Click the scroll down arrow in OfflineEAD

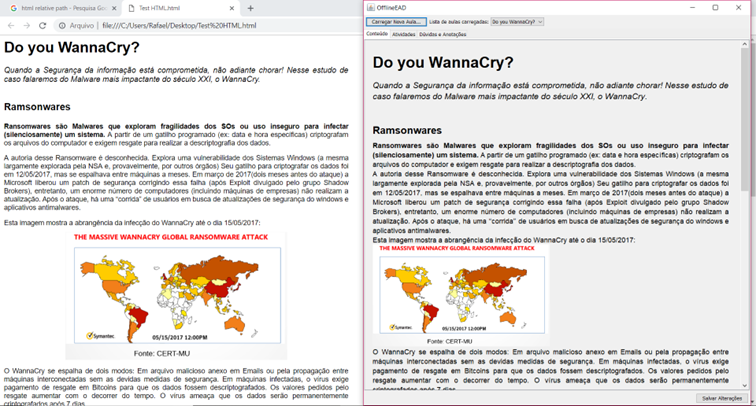point(748,385)
